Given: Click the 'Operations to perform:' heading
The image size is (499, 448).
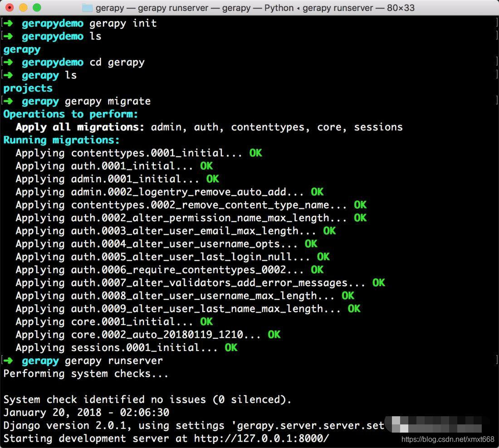Looking at the screenshot, I should (x=71, y=114).
